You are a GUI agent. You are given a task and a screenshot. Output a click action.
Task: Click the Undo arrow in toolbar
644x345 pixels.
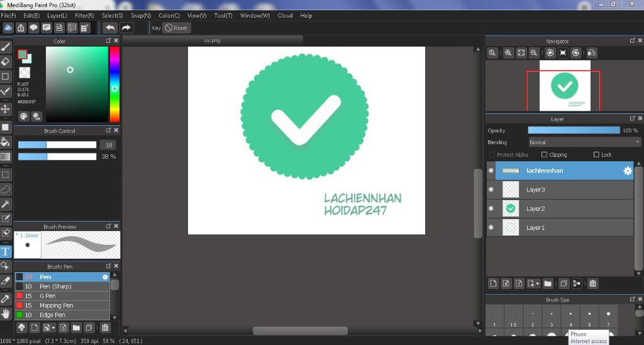109,28
